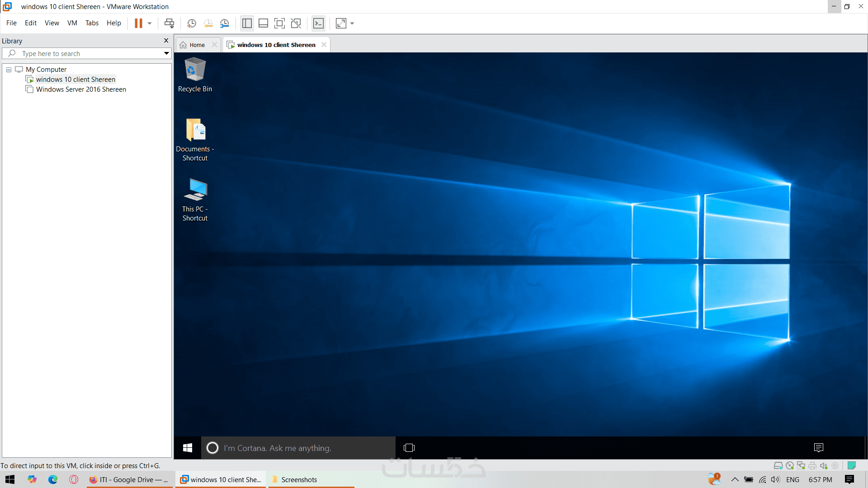This screenshot has height=488, width=868.
Task: Expand the library search filter dropdown
Action: tap(166, 53)
